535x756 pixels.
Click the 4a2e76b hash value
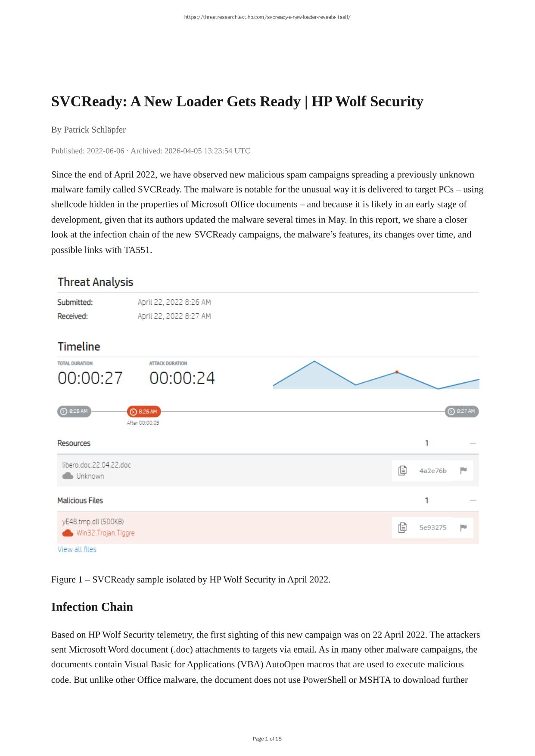click(433, 471)
